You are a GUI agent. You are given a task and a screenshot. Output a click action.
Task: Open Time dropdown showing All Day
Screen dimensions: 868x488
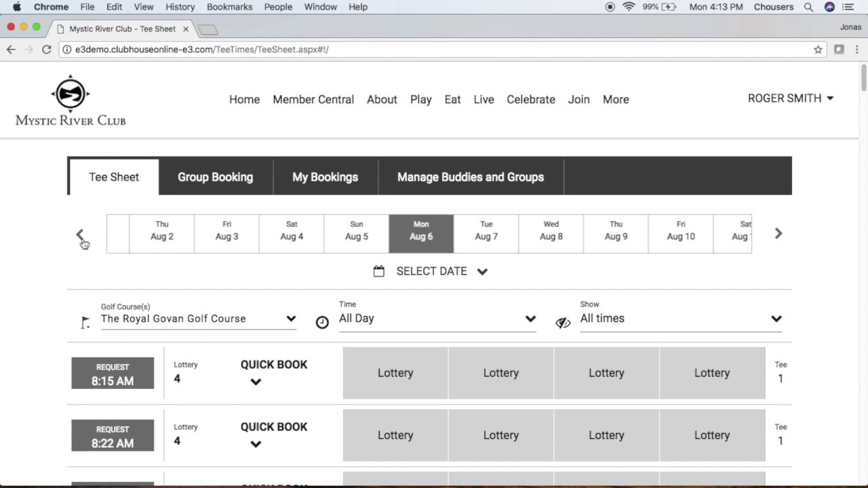pyautogui.click(x=437, y=319)
